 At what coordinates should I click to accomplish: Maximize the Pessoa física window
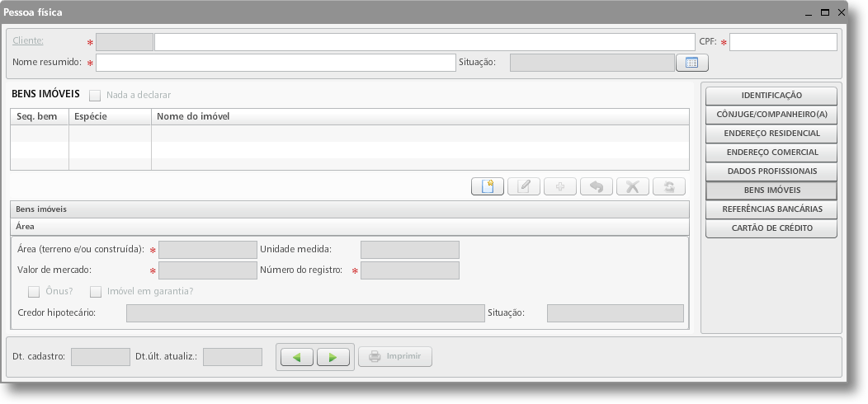[x=825, y=12]
